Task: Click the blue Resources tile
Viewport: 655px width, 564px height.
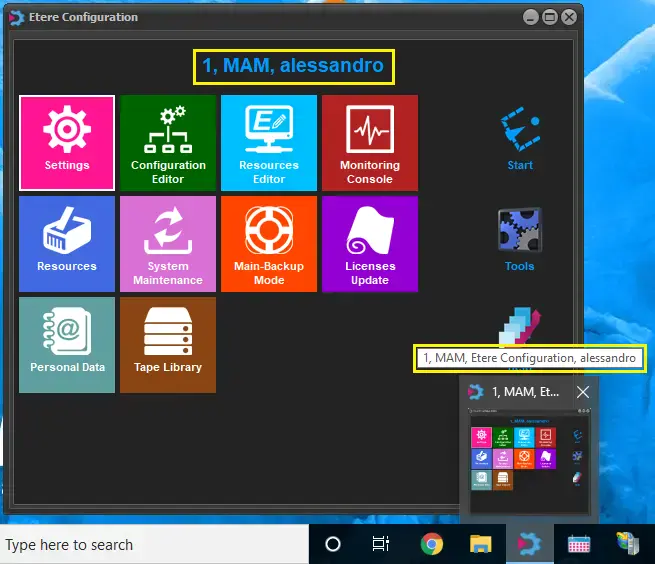Action: coord(67,243)
